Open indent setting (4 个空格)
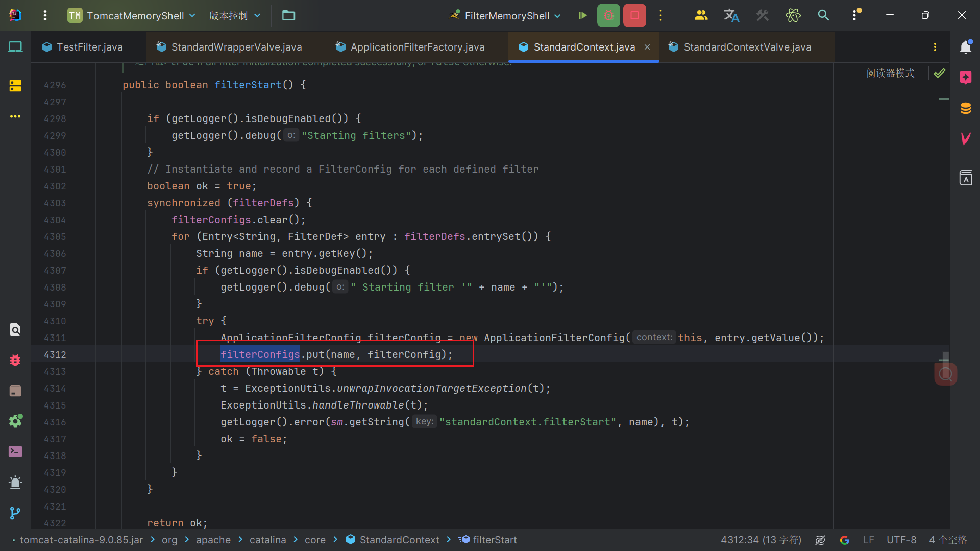The width and height of the screenshot is (980, 551). coord(948,540)
